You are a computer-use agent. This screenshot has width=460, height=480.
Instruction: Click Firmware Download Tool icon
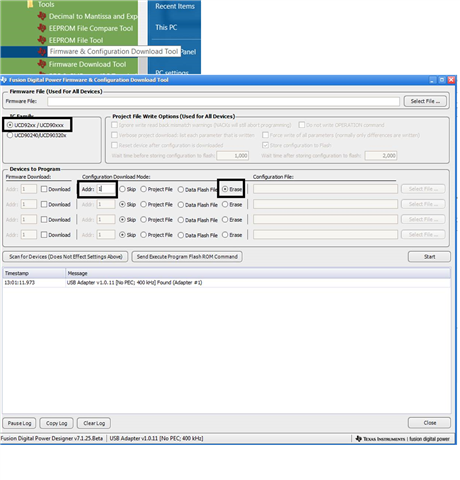pos(42,64)
